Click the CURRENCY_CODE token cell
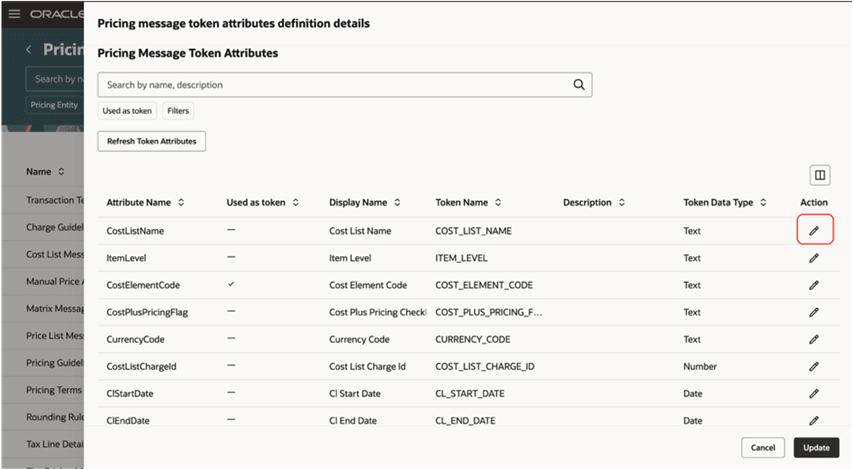 coord(473,339)
